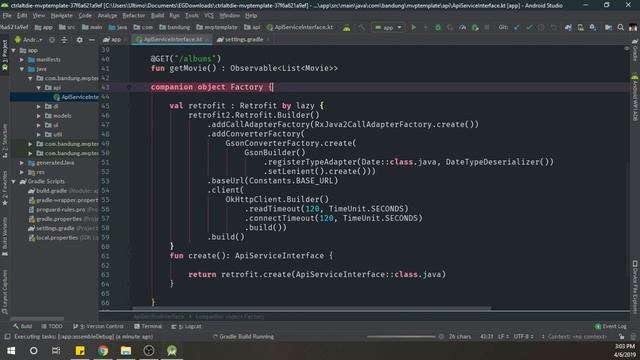This screenshot has width=640, height=360.
Task: Click the Make Project hammer icon
Action: (362, 27)
